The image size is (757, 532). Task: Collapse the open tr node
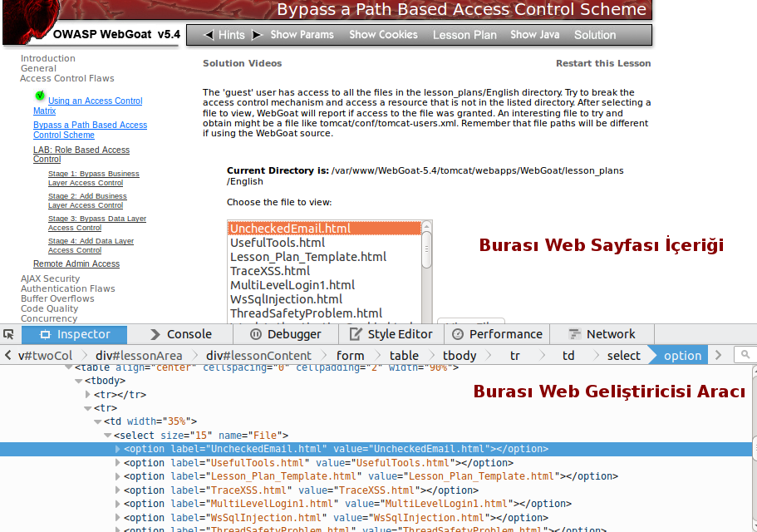[x=88, y=408]
